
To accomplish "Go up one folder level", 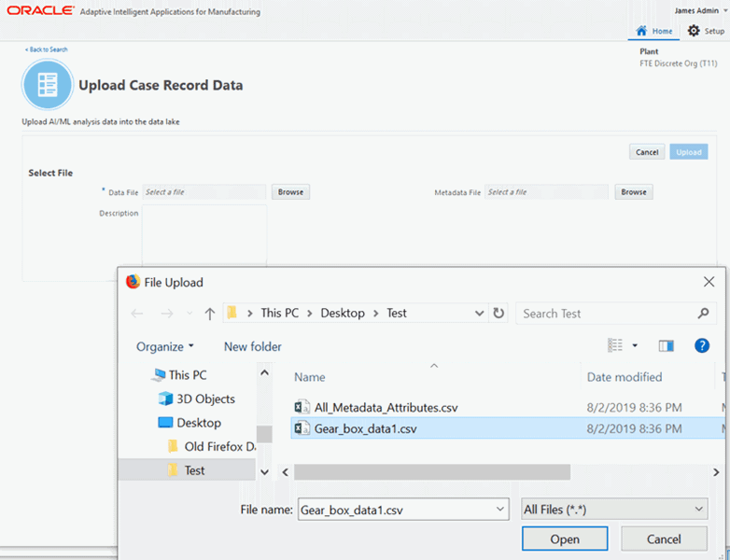I will [210, 314].
